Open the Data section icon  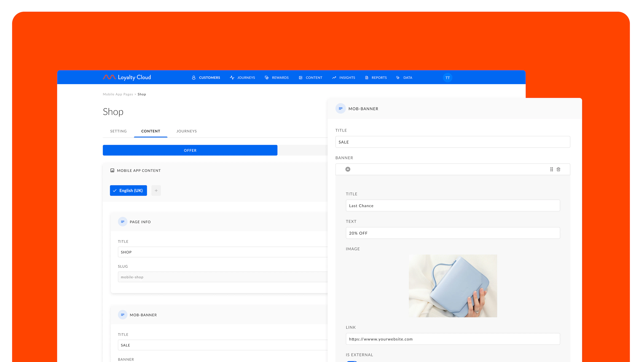click(x=398, y=77)
